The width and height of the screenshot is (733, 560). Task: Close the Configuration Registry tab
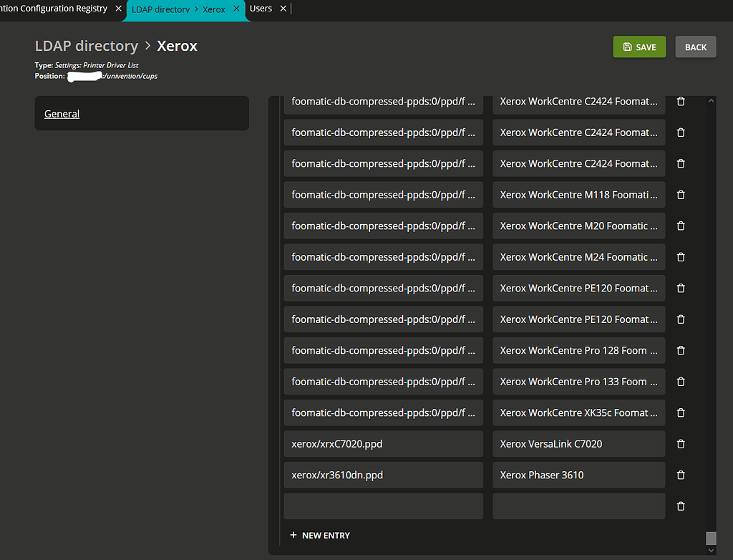coord(119,9)
